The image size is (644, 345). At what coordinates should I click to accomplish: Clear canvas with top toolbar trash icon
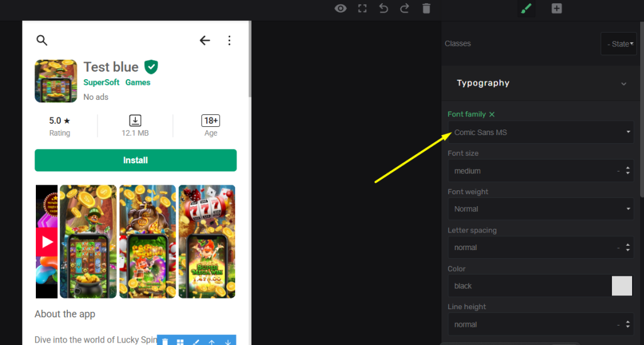(x=426, y=8)
